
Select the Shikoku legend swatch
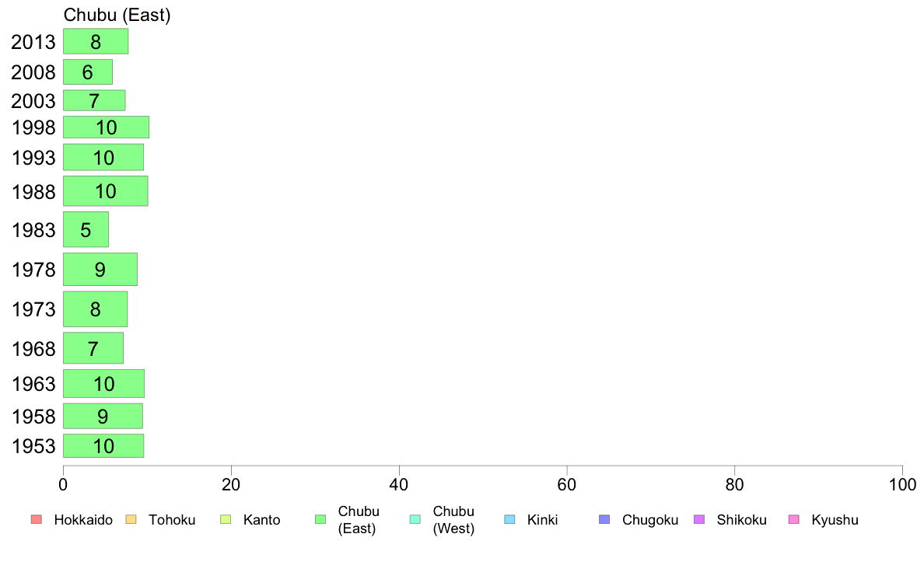pos(699,520)
